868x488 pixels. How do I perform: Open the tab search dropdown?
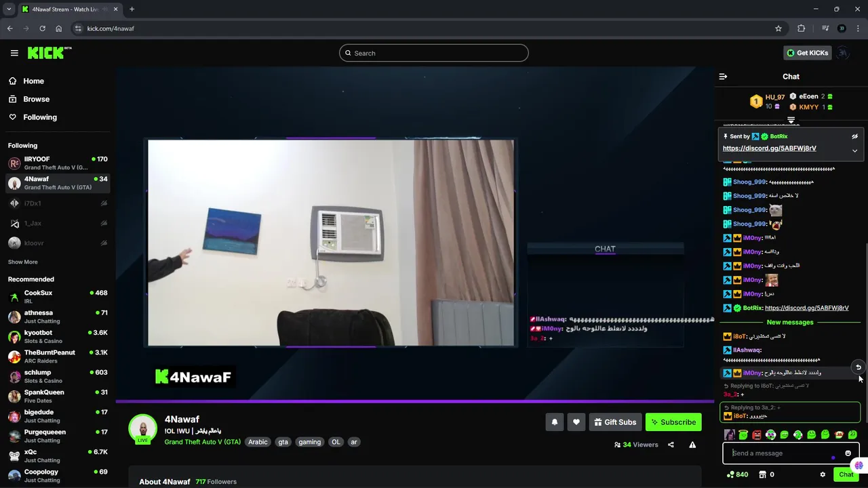(x=9, y=9)
